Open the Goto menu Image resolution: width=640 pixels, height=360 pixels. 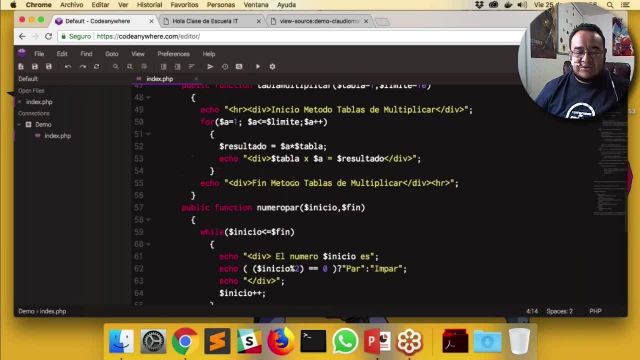tap(112, 54)
